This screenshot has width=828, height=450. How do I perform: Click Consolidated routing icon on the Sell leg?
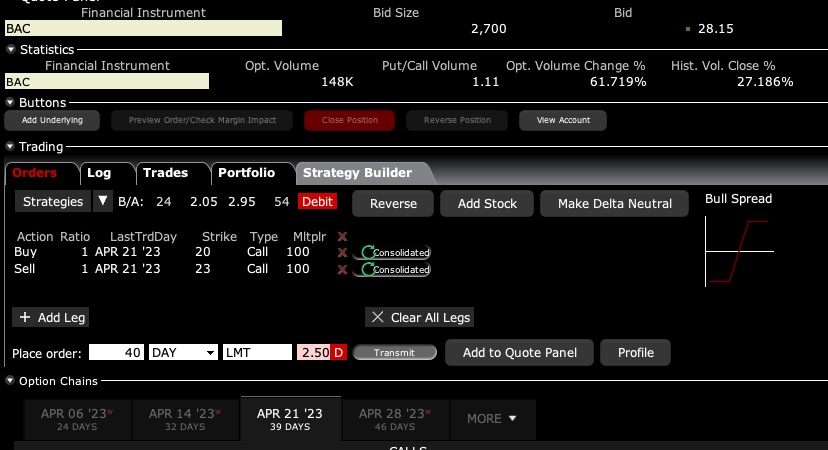tap(395, 269)
